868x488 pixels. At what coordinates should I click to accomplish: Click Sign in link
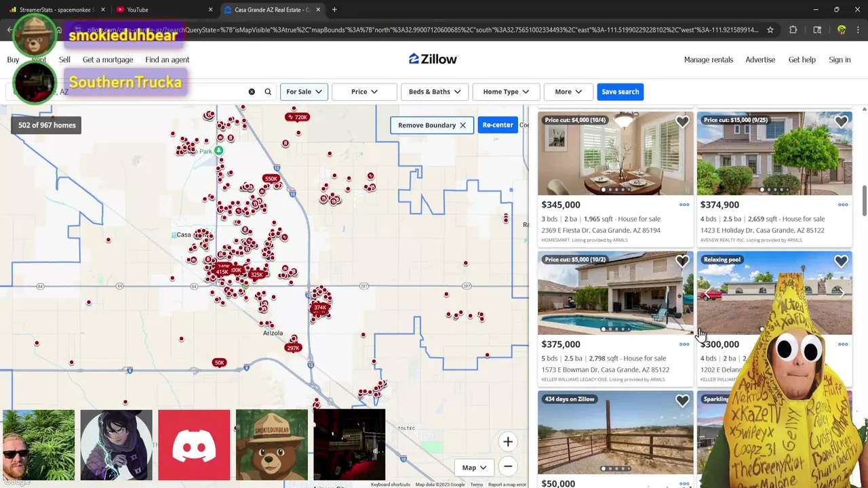click(x=840, y=60)
